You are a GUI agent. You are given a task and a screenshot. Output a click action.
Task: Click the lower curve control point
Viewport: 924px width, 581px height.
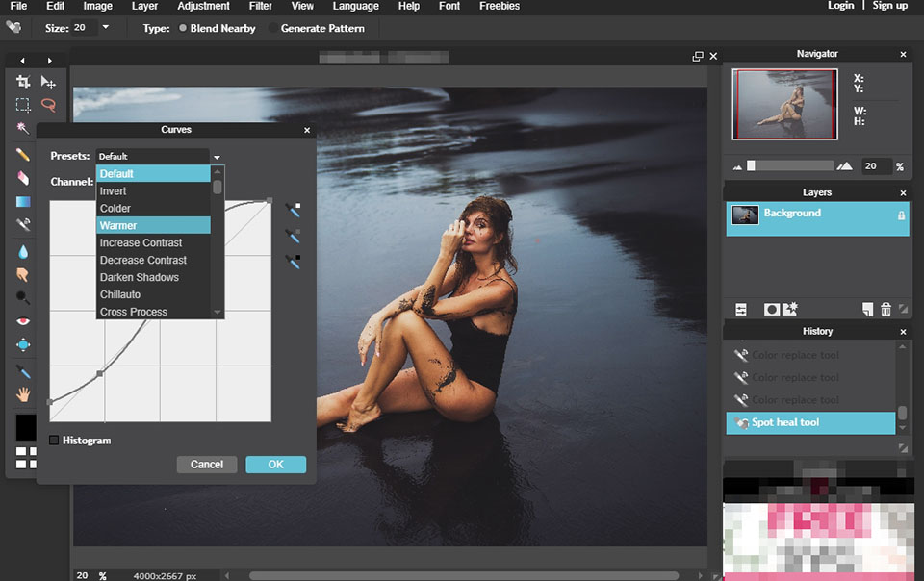pos(100,374)
